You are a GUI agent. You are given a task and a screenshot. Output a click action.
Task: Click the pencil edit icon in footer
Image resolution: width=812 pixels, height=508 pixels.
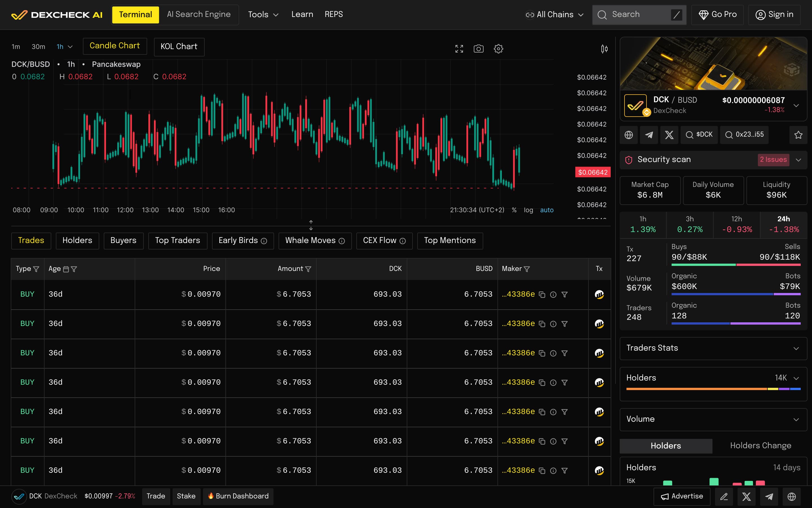(724, 496)
